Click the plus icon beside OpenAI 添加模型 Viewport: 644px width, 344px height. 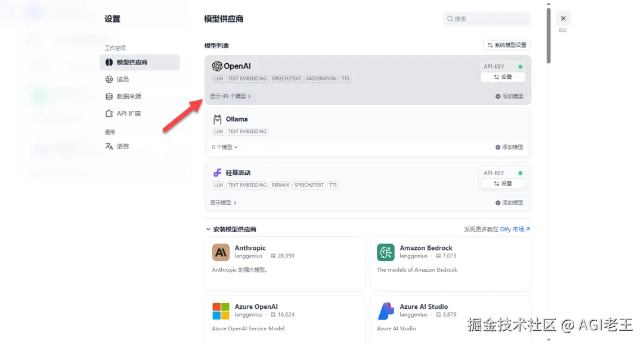(498, 97)
